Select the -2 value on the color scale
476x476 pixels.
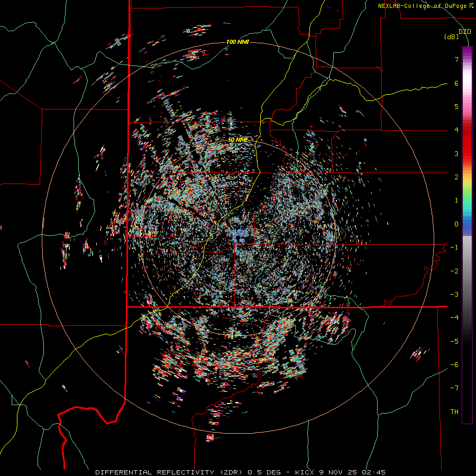click(x=454, y=271)
